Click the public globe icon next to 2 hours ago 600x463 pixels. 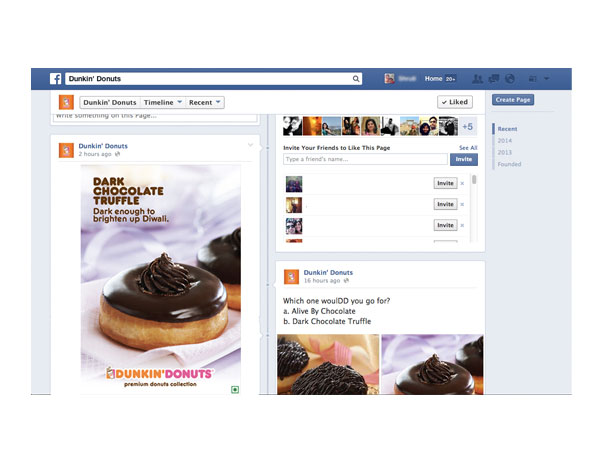(x=117, y=154)
